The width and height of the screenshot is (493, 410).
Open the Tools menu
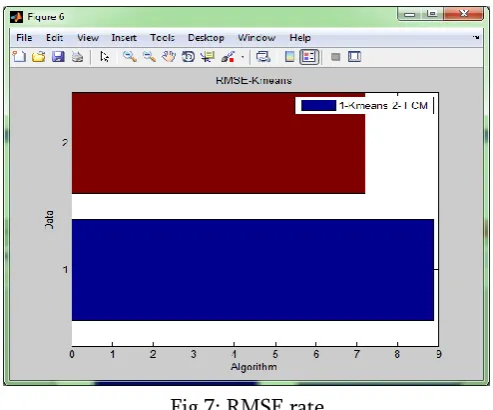(x=162, y=38)
